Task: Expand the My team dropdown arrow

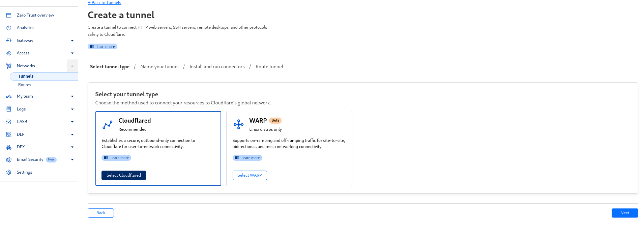Action: (72, 96)
